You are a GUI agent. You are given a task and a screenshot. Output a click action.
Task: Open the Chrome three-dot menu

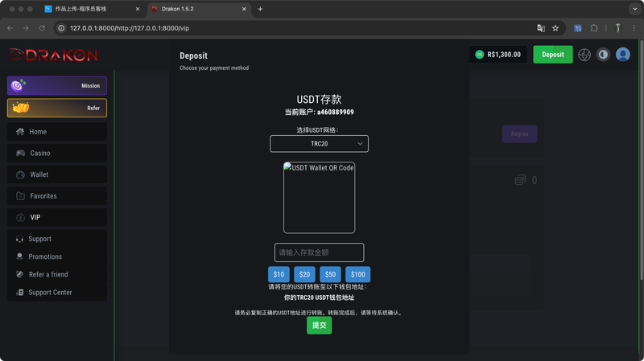(x=634, y=28)
